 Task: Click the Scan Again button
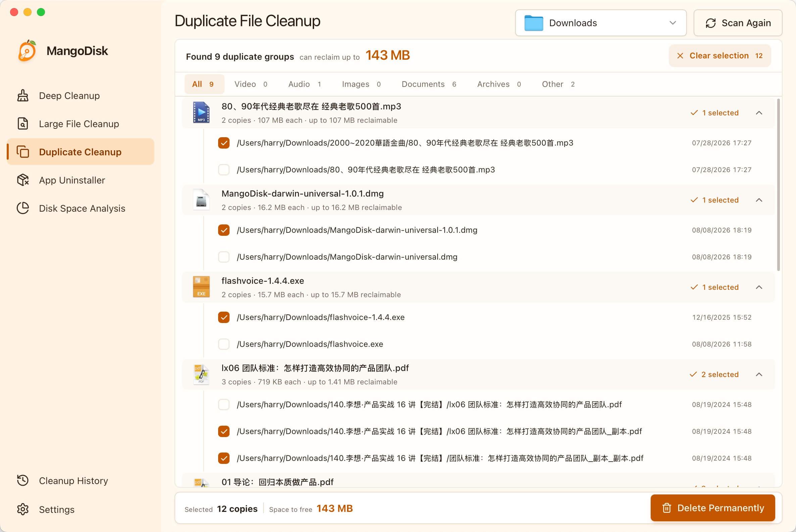pos(738,23)
